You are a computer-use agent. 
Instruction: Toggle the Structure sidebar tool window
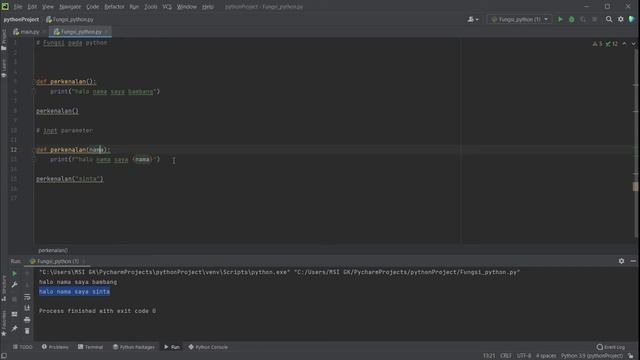point(4,288)
